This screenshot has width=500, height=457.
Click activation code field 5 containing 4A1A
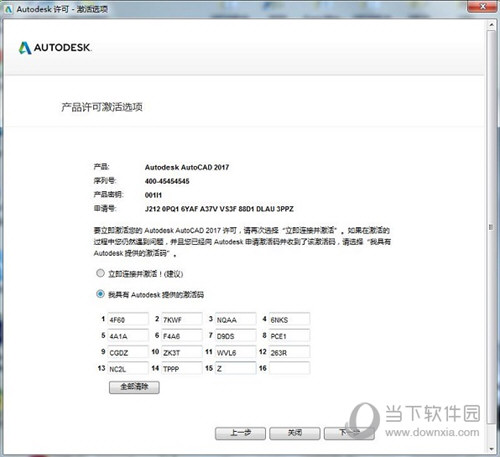tap(128, 336)
